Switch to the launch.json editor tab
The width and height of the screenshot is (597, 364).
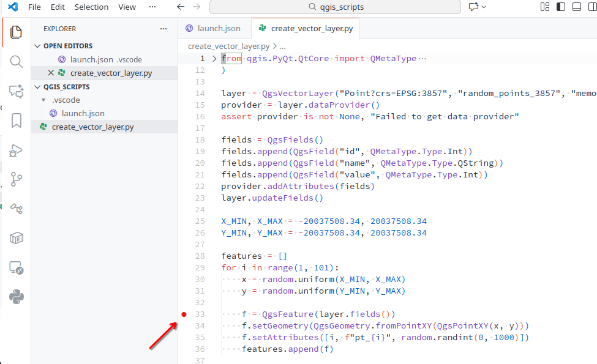coord(213,28)
